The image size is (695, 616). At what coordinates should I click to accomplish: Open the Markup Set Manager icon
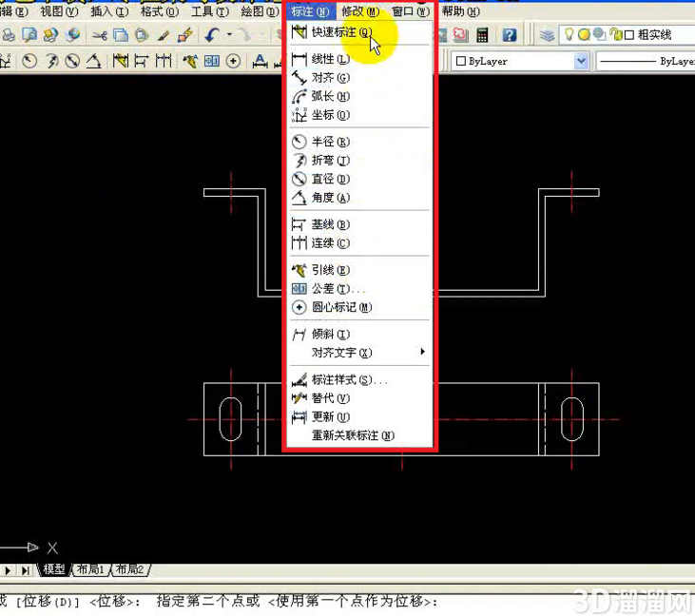tap(460, 35)
